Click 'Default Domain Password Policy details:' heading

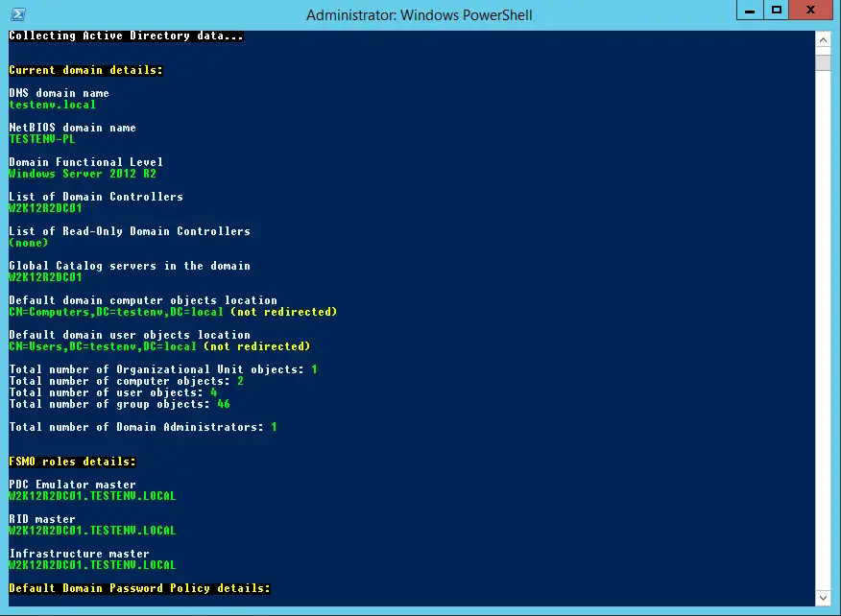tap(139, 588)
